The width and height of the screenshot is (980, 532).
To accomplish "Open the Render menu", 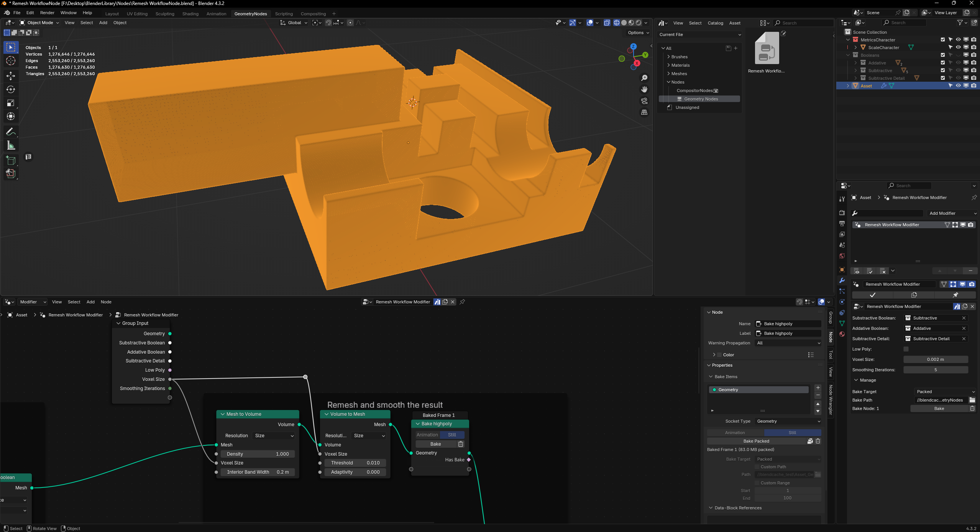I will (x=47, y=13).
